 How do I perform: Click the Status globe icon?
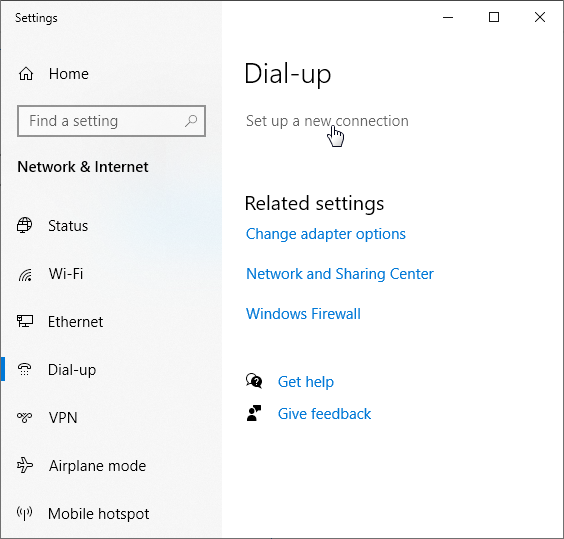tap(24, 225)
